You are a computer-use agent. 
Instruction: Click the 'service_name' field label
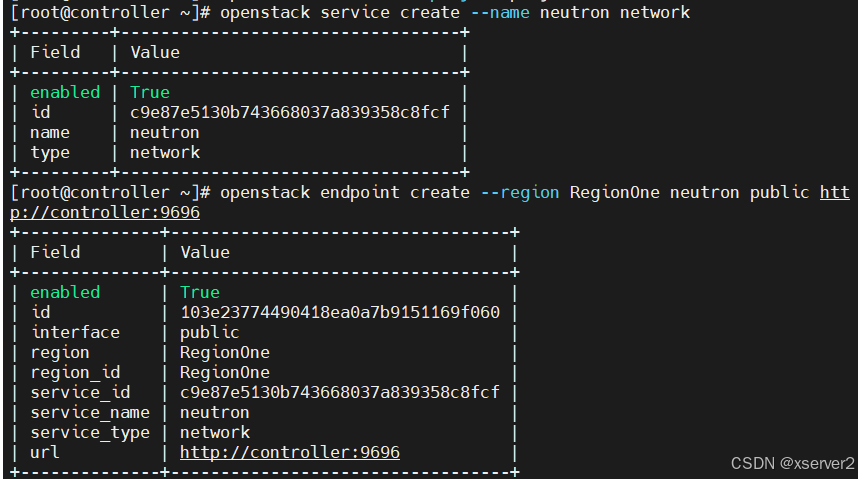click(x=90, y=413)
